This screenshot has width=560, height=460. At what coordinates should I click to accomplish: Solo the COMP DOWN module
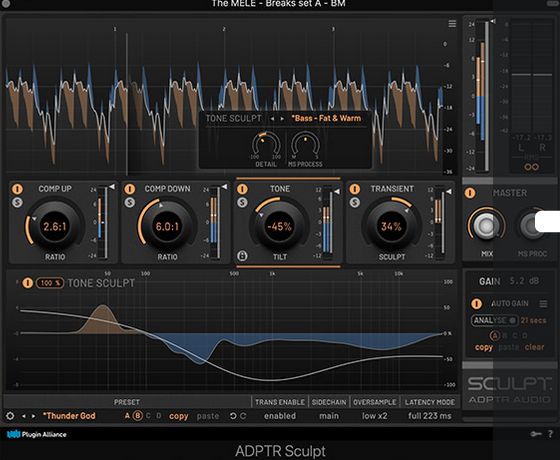tap(130, 202)
